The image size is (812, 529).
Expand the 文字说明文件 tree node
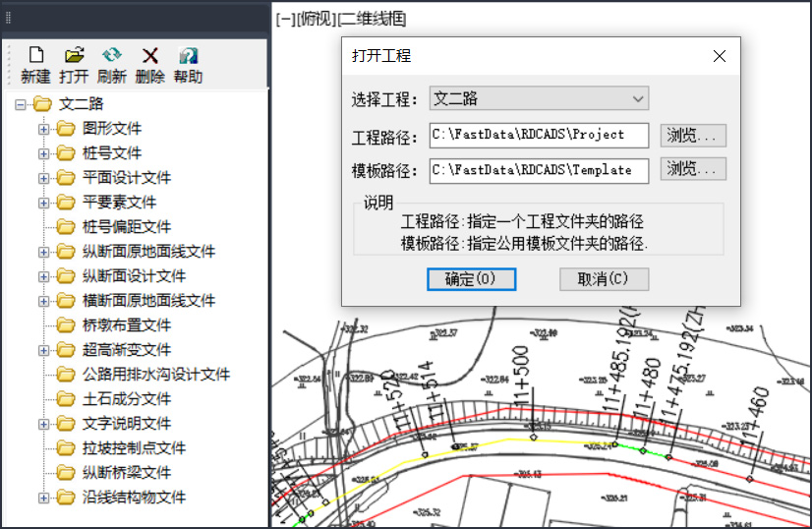[43, 425]
